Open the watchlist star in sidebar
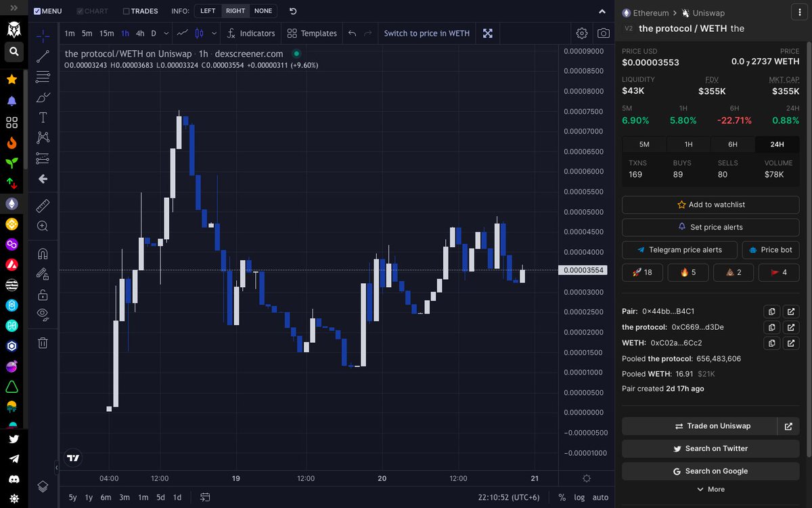This screenshot has height=508, width=812. pos(12,79)
